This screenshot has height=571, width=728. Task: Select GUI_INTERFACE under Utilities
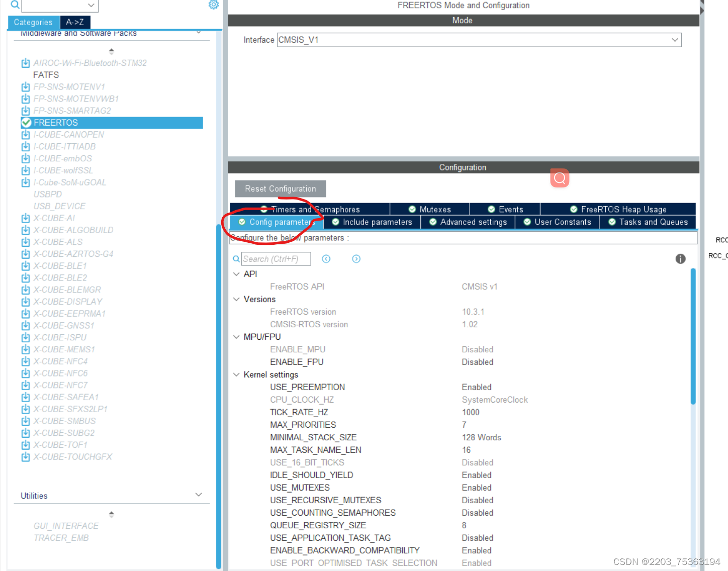66,526
